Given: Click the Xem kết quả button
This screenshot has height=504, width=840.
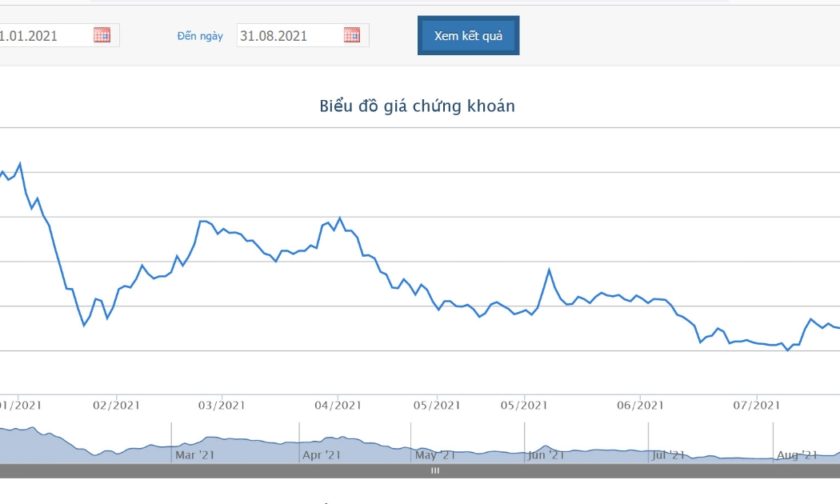Looking at the screenshot, I should tap(468, 35).
